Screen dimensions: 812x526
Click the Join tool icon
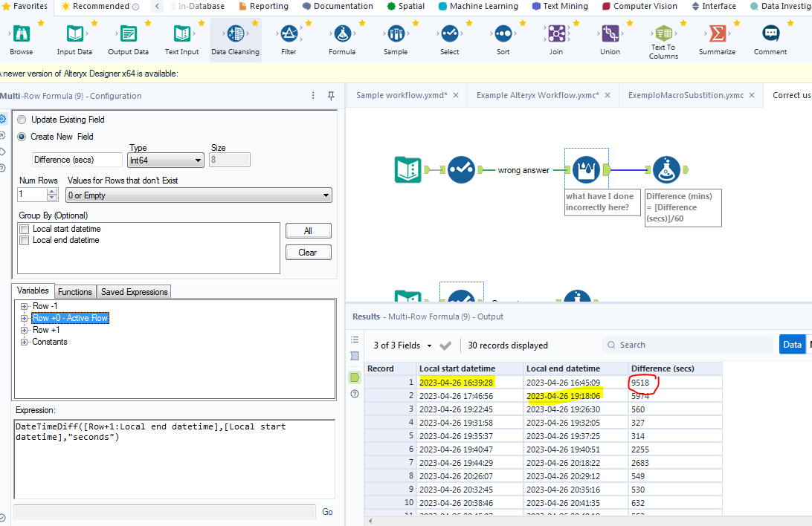[556, 34]
